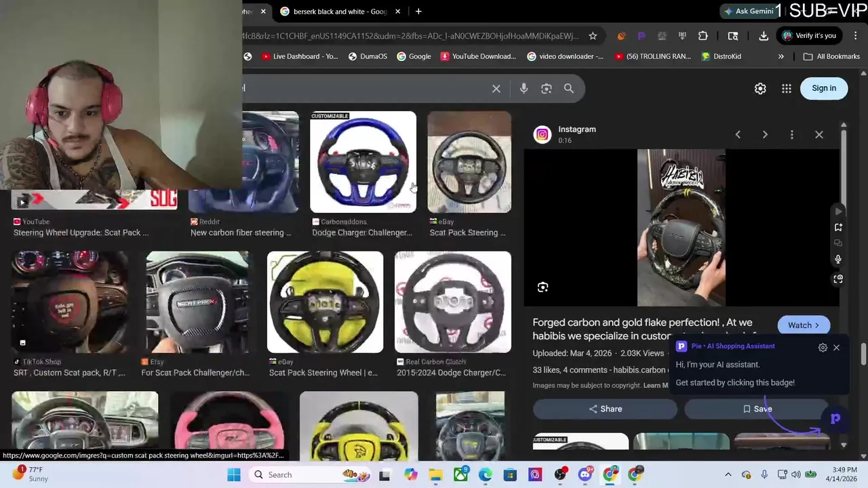
Task: Open Reddit New carbon fiber steering result
Action: [x=241, y=232]
